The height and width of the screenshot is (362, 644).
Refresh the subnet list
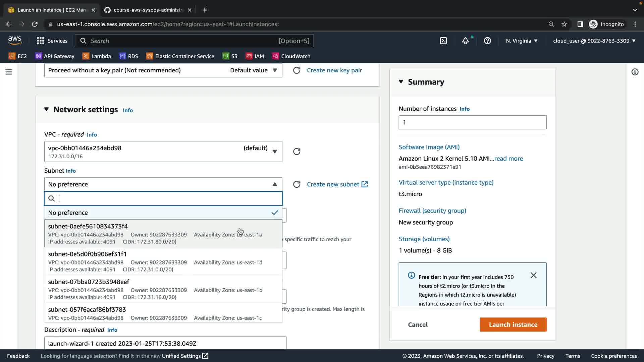pos(297,184)
